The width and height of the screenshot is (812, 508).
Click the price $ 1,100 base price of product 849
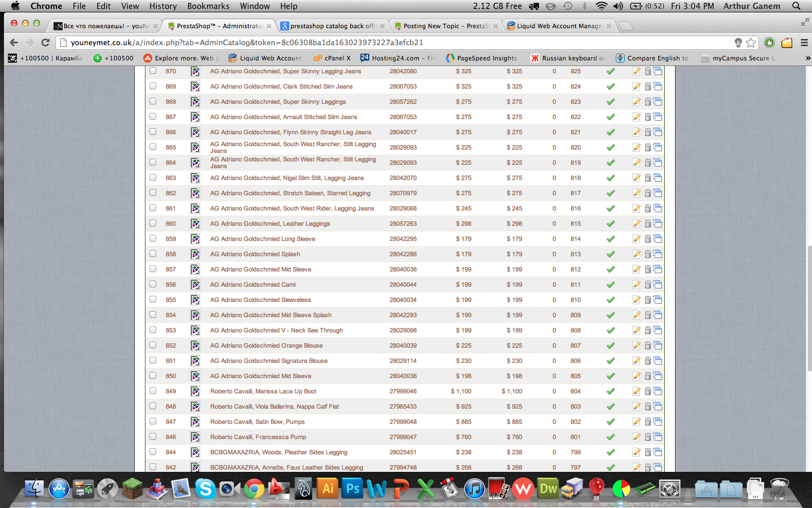pyautogui.click(x=461, y=391)
